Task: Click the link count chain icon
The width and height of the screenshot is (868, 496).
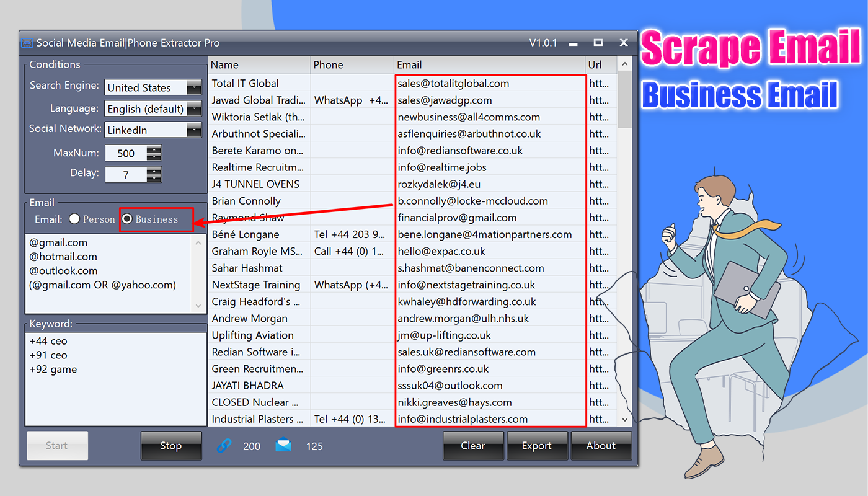Action: click(x=224, y=445)
